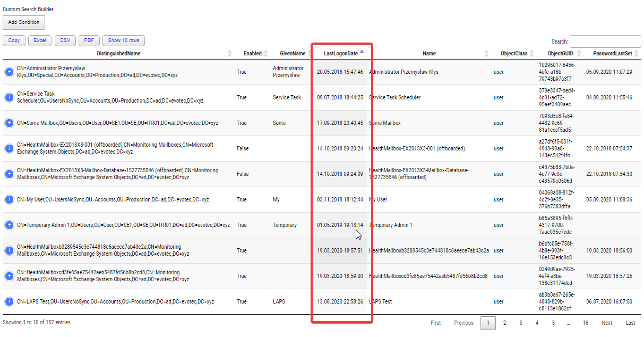The width and height of the screenshot is (644, 337).
Task: Expand the HealthMailbox-EX2013X3-001 row
Action: coord(9,148)
